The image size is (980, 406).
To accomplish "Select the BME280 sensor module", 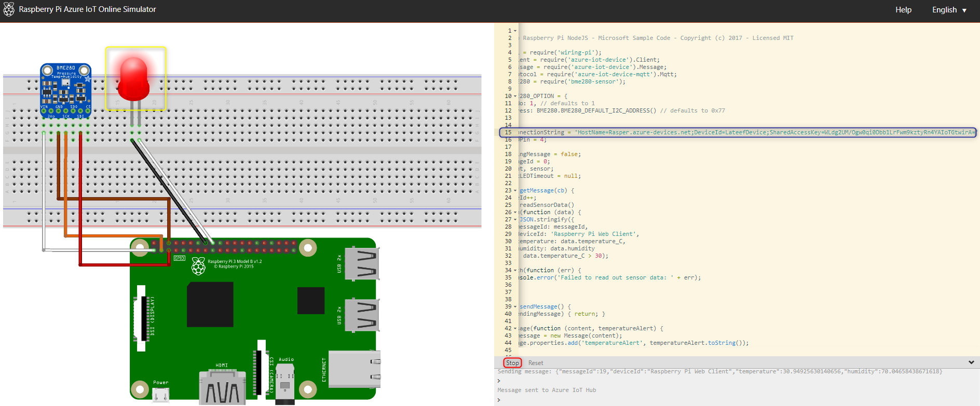I will [66, 89].
